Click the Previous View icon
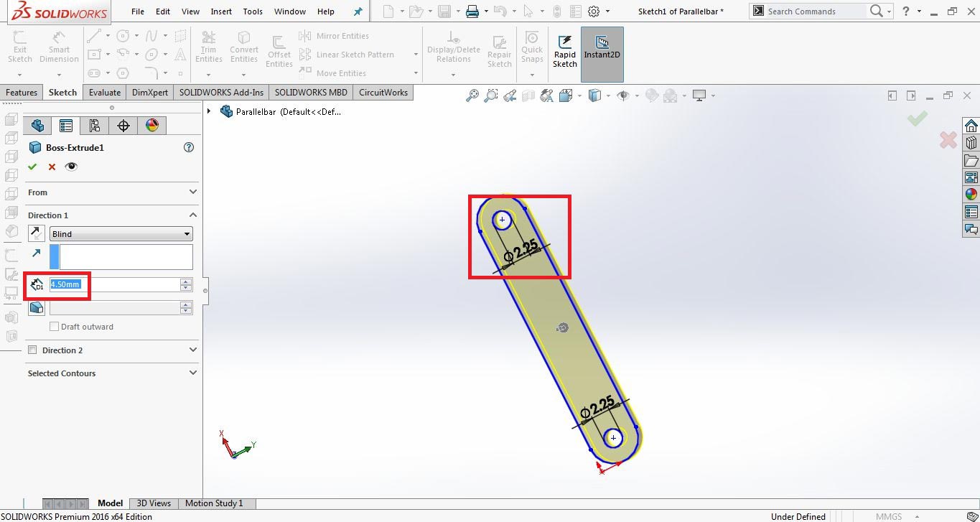The image size is (980, 522). pos(509,95)
